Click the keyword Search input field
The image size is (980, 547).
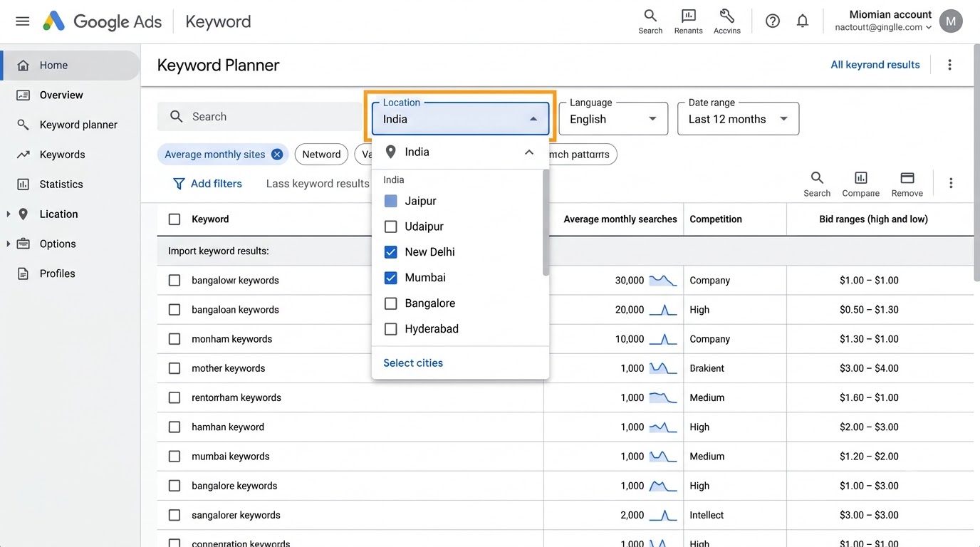(x=261, y=117)
